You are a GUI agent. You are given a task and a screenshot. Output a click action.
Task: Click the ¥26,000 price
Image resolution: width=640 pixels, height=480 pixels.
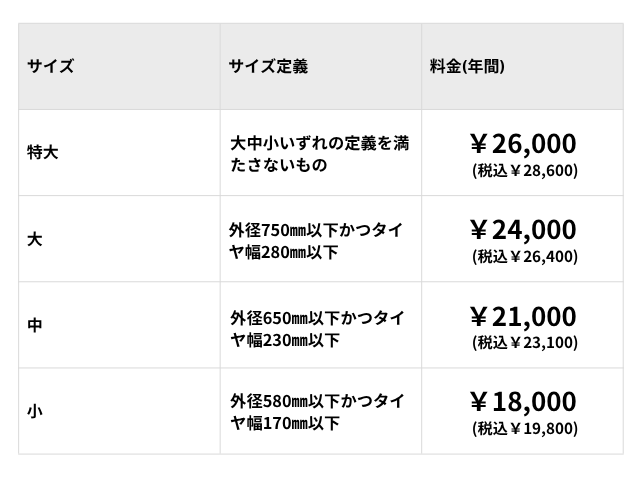[x=523, y=144]
